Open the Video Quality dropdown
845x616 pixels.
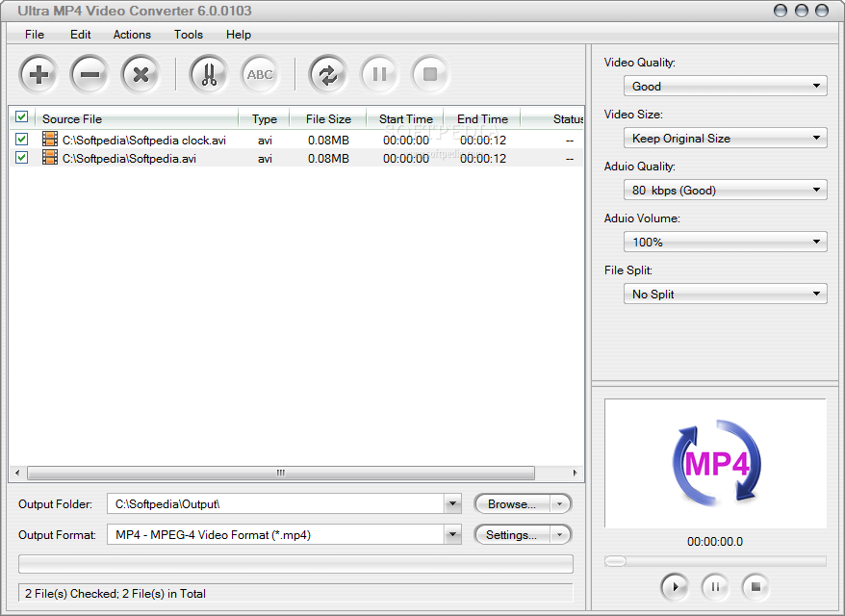coord(726,86)
